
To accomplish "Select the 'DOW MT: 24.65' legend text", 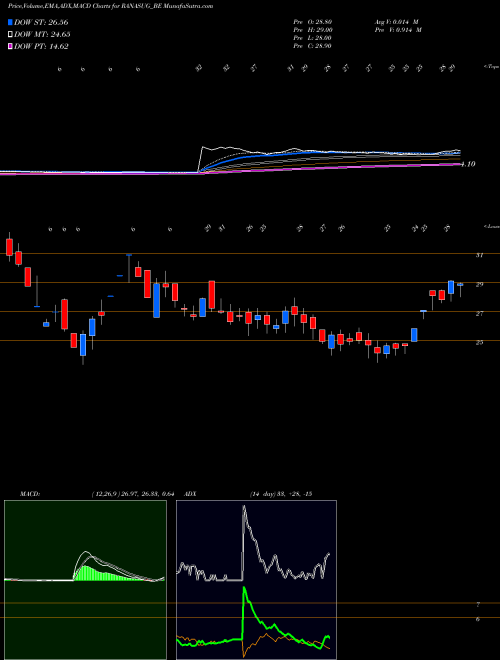I will click(x=42, y=35).
